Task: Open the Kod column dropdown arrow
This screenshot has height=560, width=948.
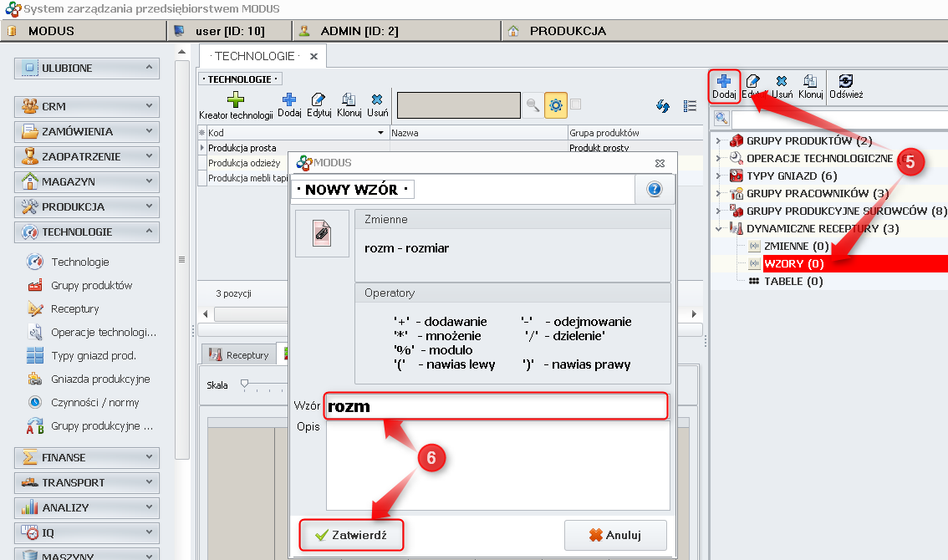Action: 380,133
